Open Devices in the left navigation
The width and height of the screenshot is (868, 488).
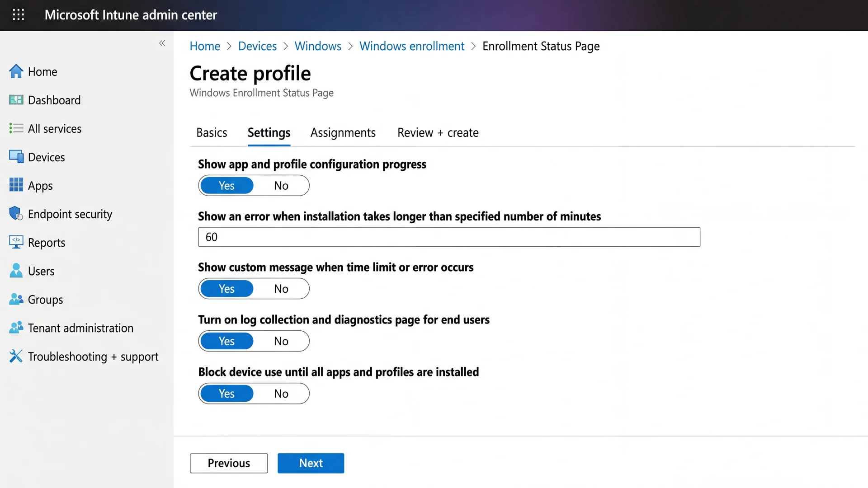pos(47,157)
